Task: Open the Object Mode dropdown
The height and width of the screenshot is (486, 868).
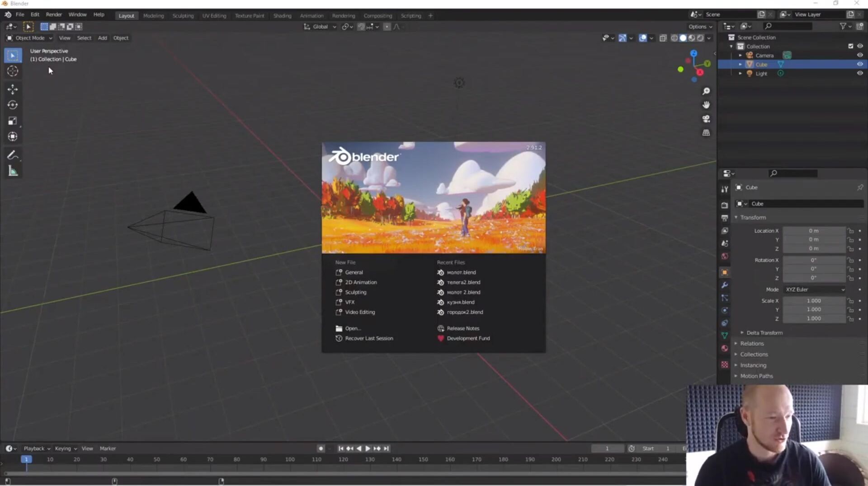Action: point(29,38)
